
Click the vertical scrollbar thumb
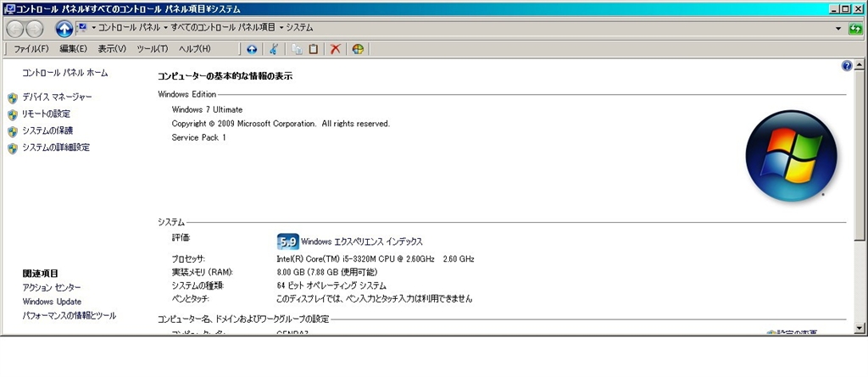click(x=860, y=156)
